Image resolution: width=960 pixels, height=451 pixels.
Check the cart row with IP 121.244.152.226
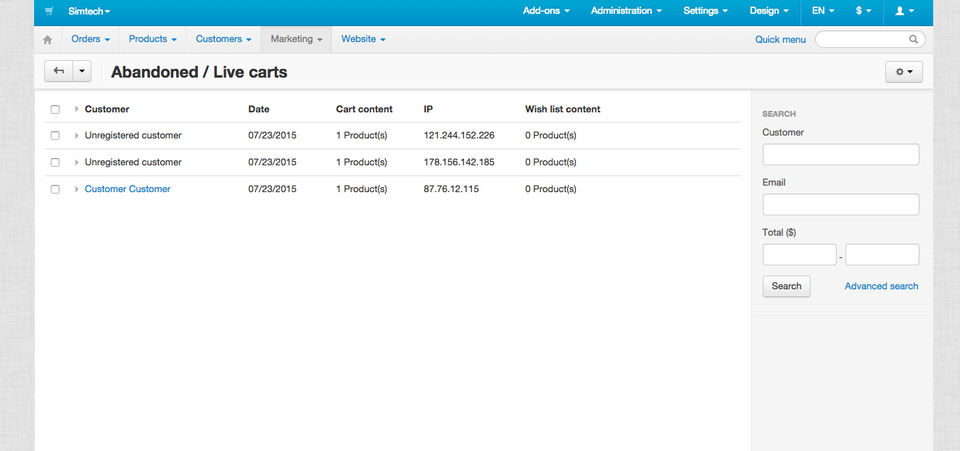tap(55, 136)
